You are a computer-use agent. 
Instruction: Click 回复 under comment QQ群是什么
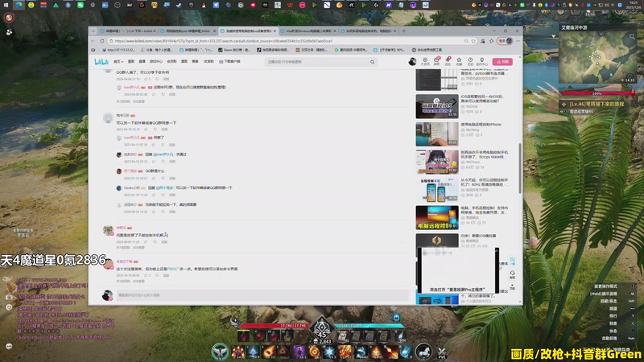tap(171, 178)
